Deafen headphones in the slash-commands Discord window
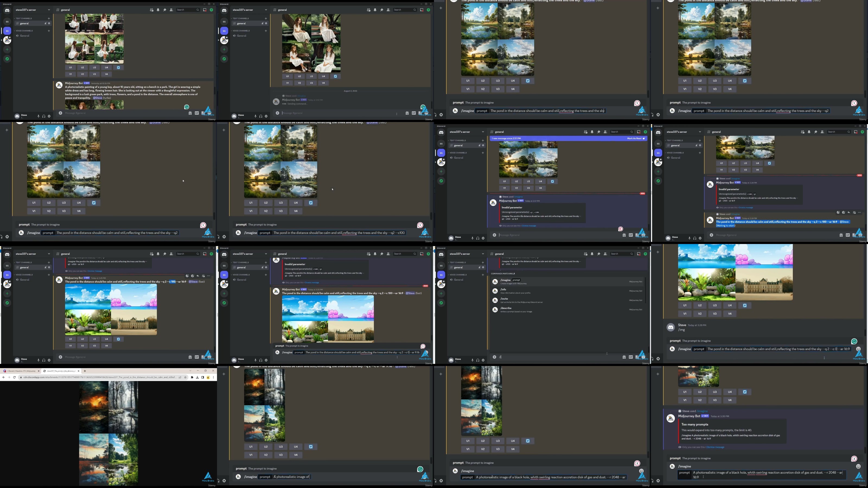The width and height of the screenshot is (868, 488). coord(478,360)
